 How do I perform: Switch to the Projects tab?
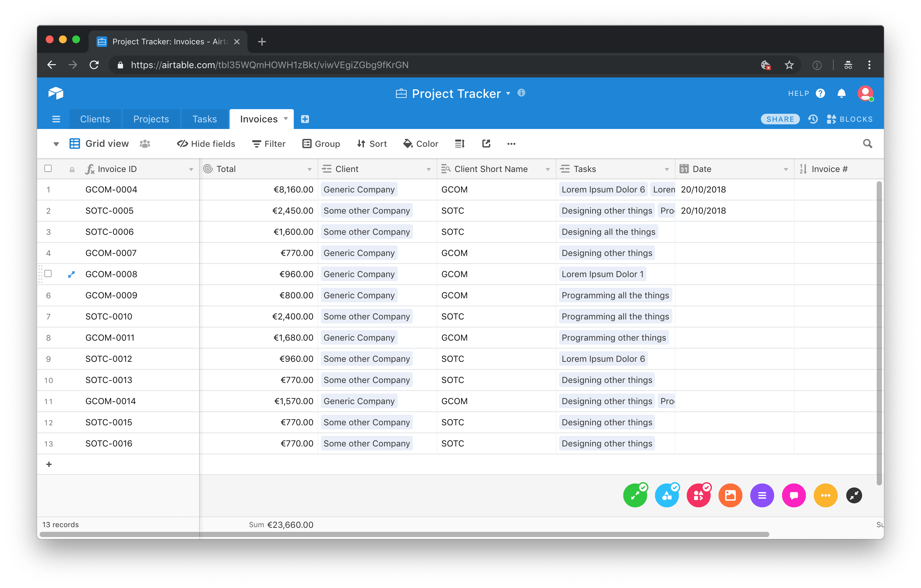151,119
